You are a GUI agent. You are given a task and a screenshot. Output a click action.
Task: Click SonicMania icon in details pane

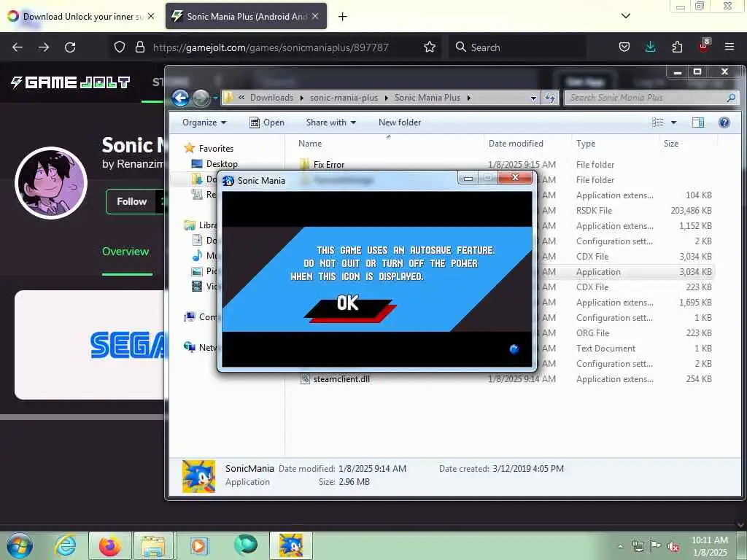[x=198, y=476]
